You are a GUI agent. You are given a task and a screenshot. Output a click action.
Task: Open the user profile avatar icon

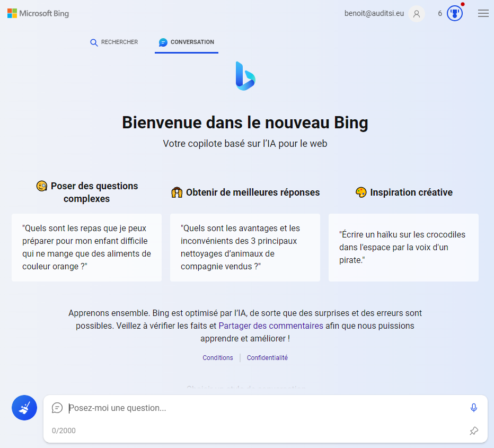(x=417, y=14)
